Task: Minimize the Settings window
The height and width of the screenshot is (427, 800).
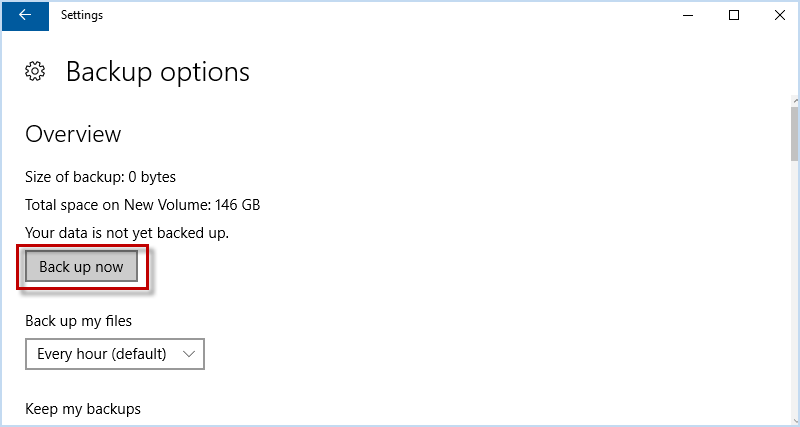Action: tap(687, 15)
